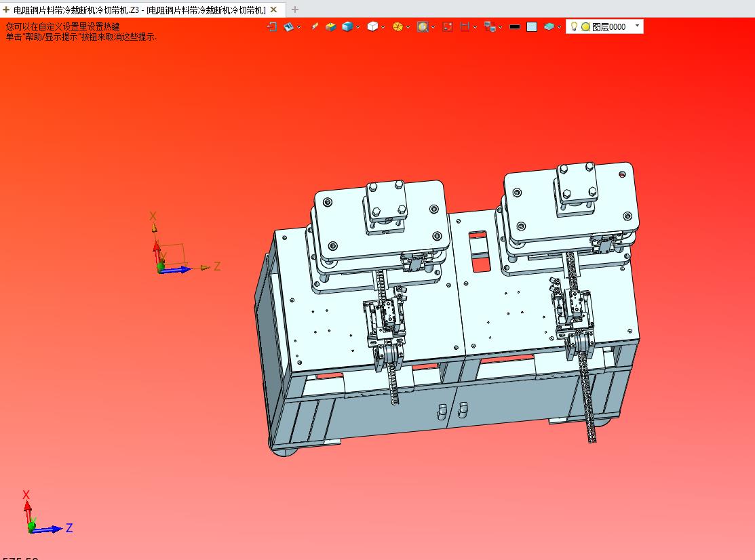Expand the blue cube display dropdown arrow
Screen dimensions: 755x560
coord(357,27)
